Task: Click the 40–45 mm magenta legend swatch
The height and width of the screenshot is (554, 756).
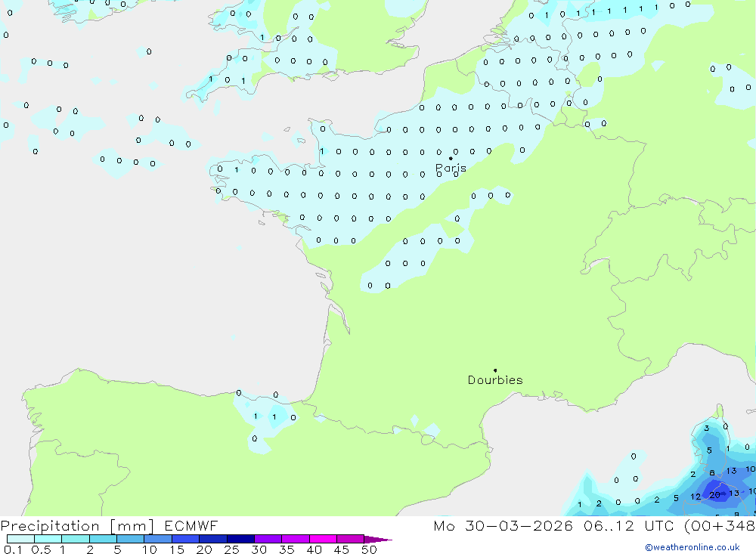Action: point(323,539)
